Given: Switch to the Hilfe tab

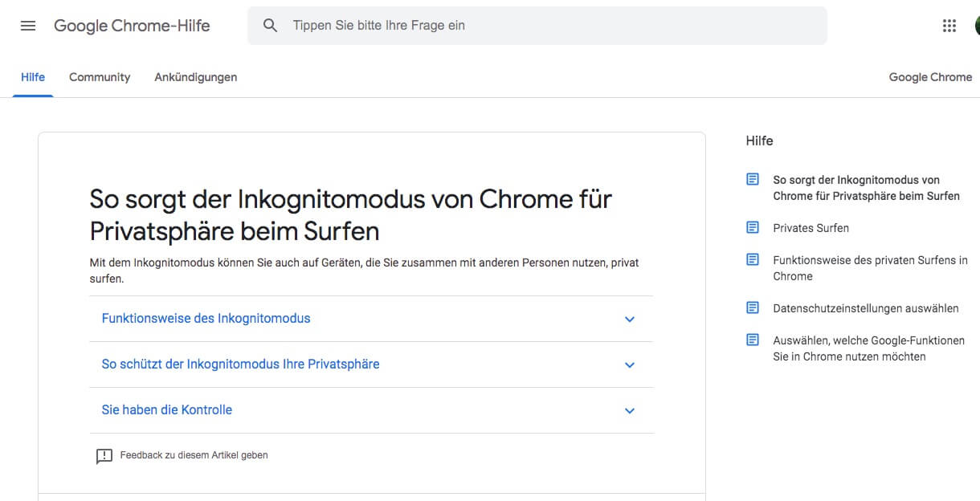Looking at the screenshot, I should [33, 77].
